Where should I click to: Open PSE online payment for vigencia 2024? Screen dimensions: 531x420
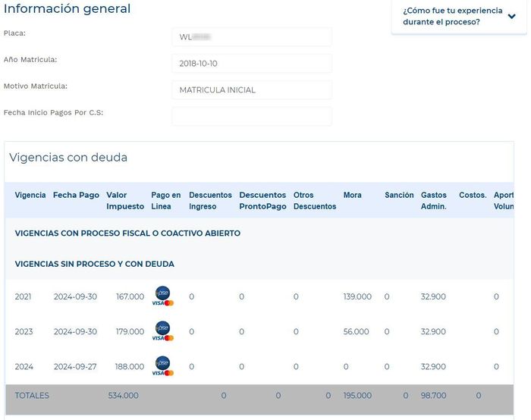point(162,366)
